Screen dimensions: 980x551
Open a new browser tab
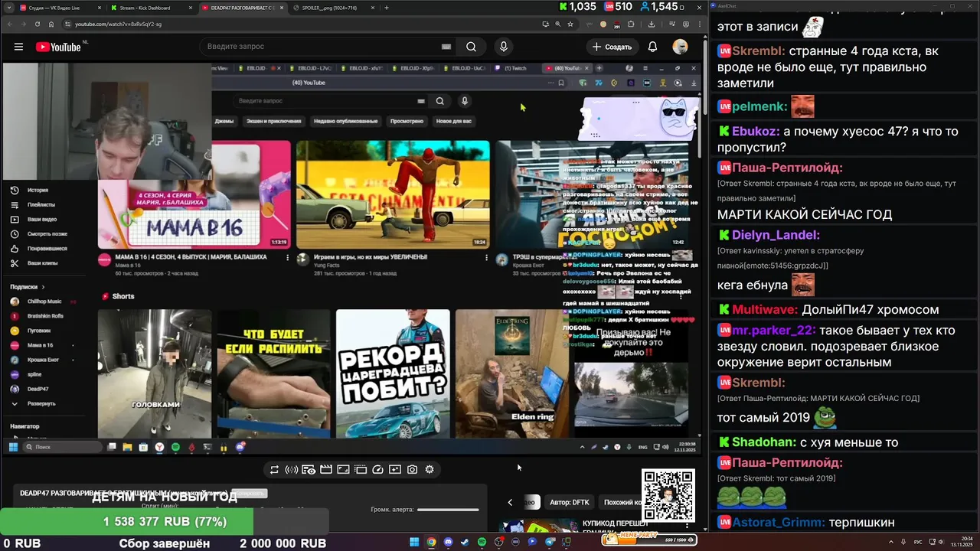[x=387, y=8]
